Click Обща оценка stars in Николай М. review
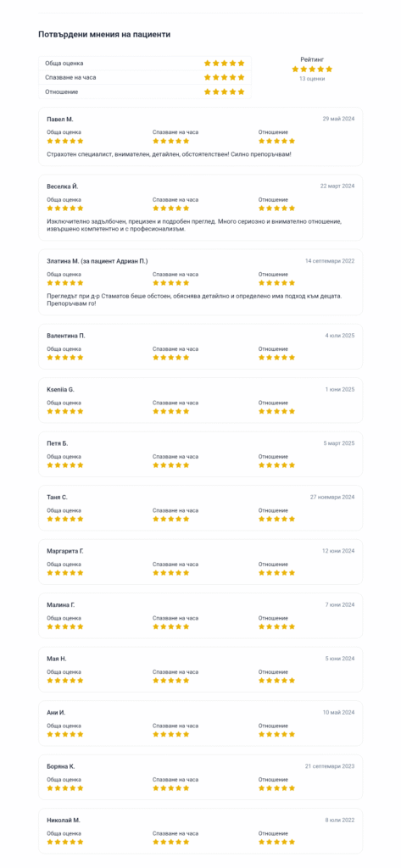The width and height of the screenshot is (401, 868). tap(64, 842)
